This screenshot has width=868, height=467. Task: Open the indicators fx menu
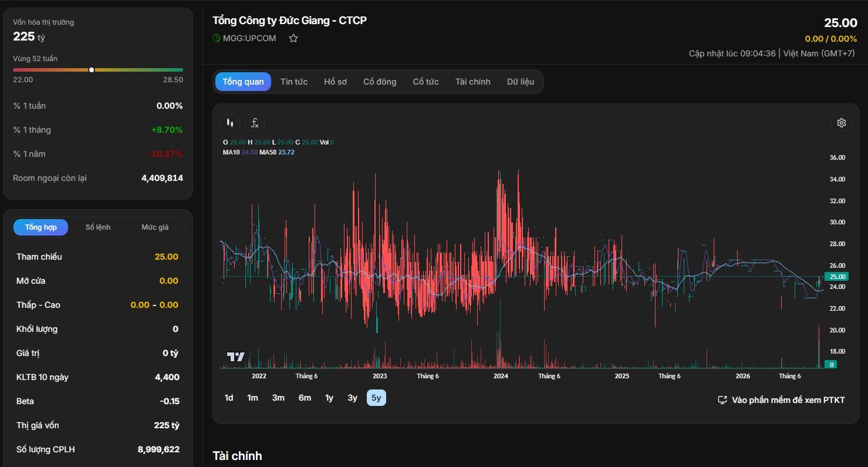coord(255,123)
